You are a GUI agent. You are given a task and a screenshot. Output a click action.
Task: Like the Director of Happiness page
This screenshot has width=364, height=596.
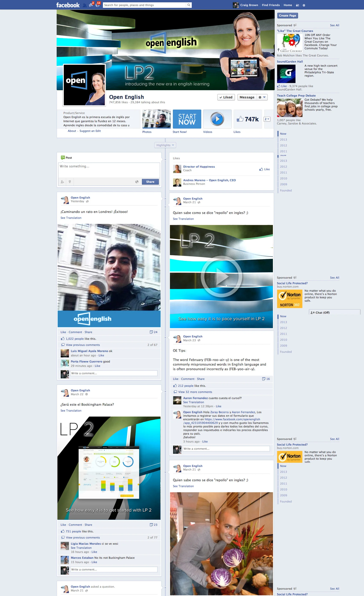264,169
